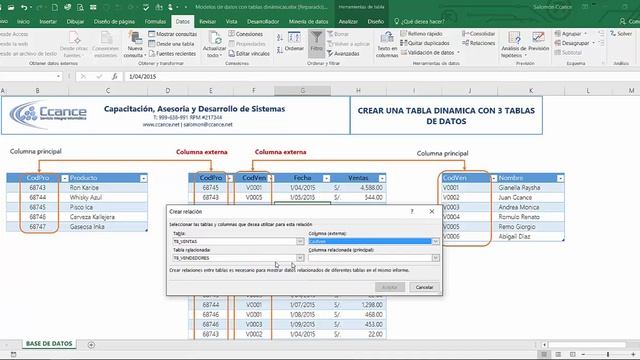Click Avanzadas filter option
Image resolution: width=640 pixels, height=360 pixels.
tap(343, 53)
